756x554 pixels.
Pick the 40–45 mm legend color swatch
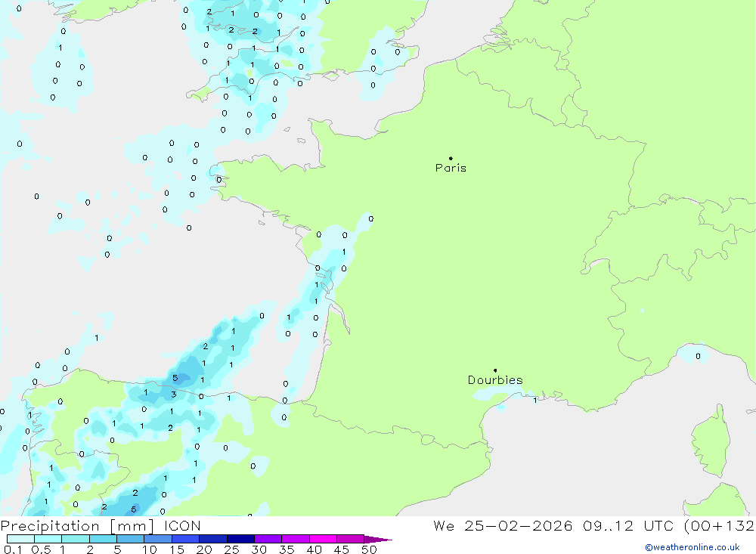pos(323,539)
